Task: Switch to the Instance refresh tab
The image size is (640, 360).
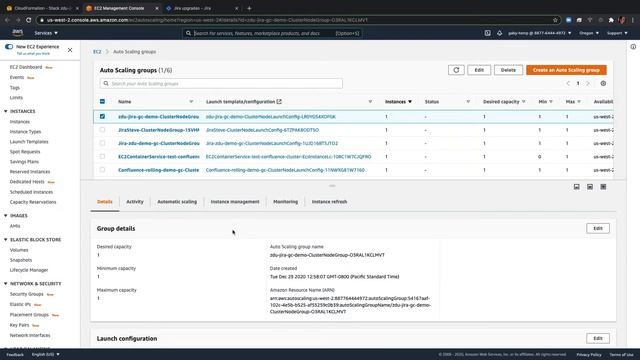Action: (329, 202)
